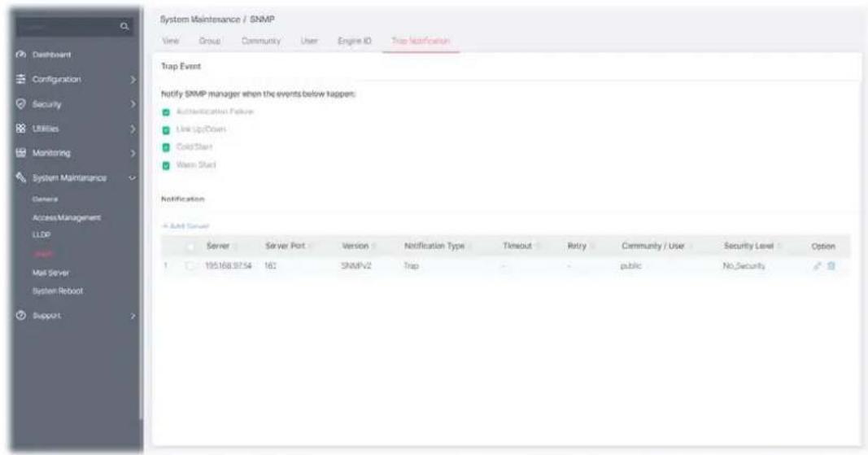Open General under System Maintenance
The image size is (868, 455).
click(x=45, y=199)
